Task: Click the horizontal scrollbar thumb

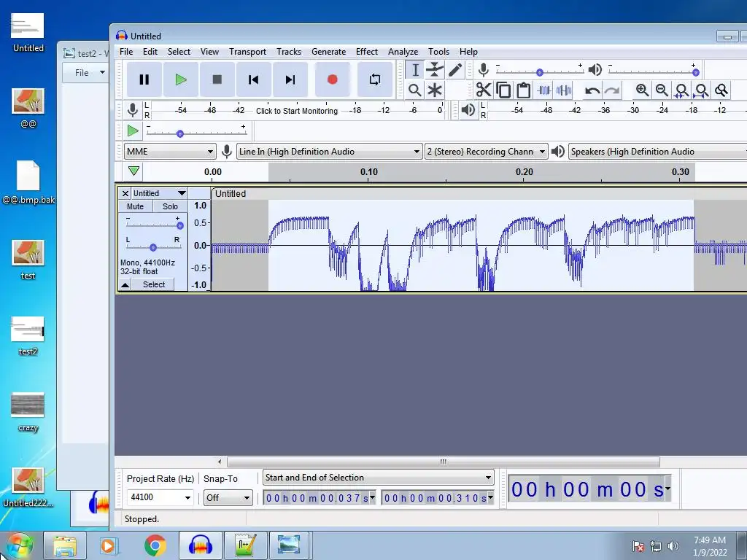Action: pyautogui.click(x=444, y=462)
